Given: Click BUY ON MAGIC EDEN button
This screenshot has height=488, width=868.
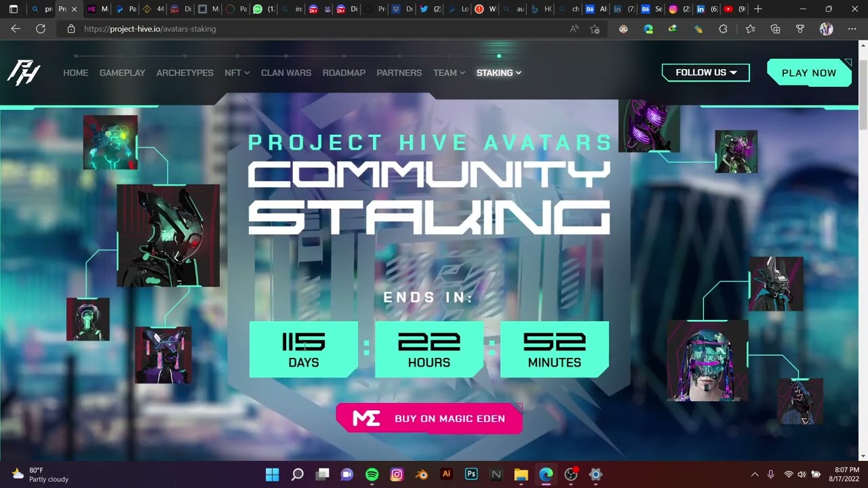Looking at the screenshot, I should (x=429, y=418).
